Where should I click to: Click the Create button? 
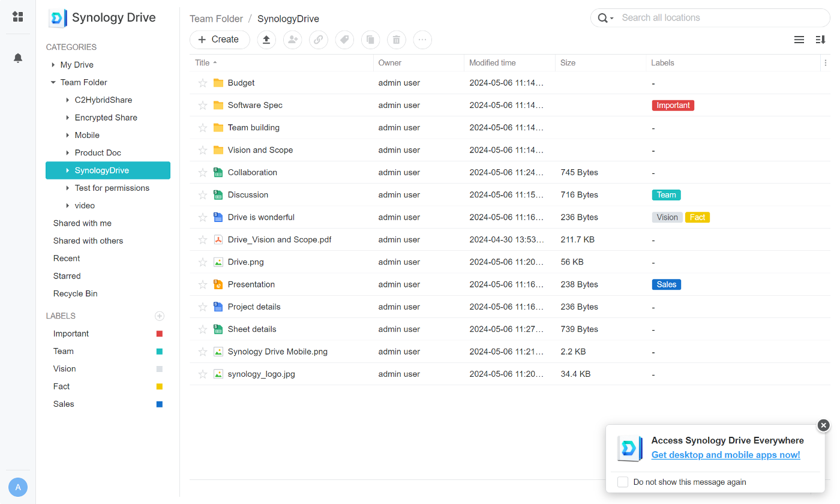tap(220, 40)
